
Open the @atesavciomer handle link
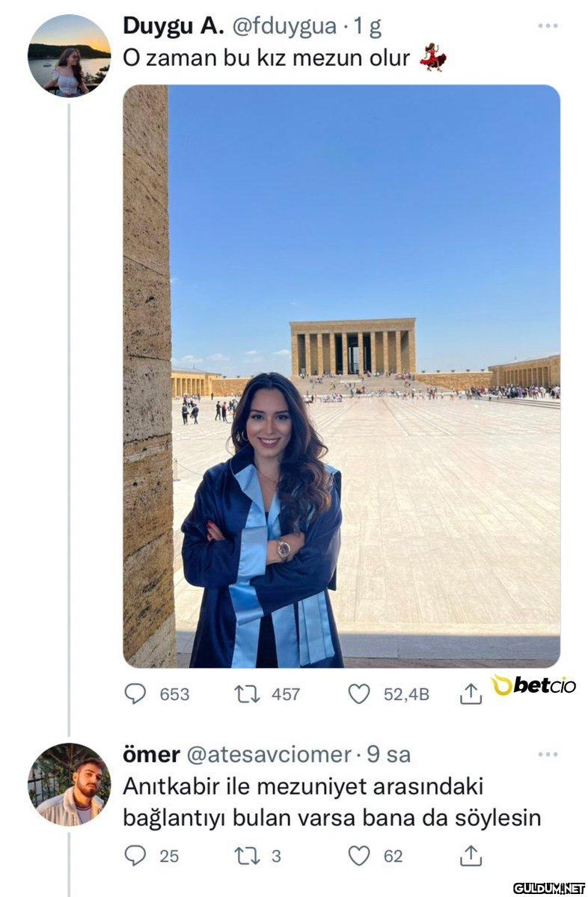click(x=269, y=755)
